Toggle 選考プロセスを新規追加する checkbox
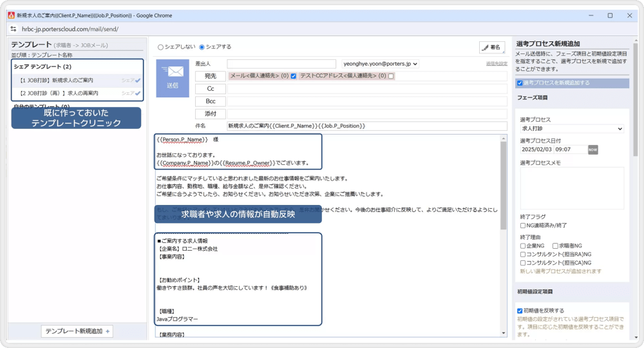 point(520,83)
